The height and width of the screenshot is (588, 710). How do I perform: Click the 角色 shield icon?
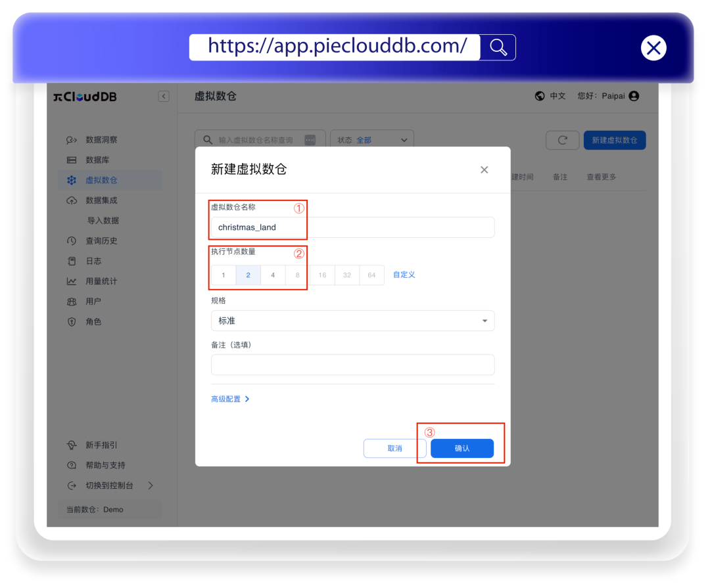click(x=72, y=322)
